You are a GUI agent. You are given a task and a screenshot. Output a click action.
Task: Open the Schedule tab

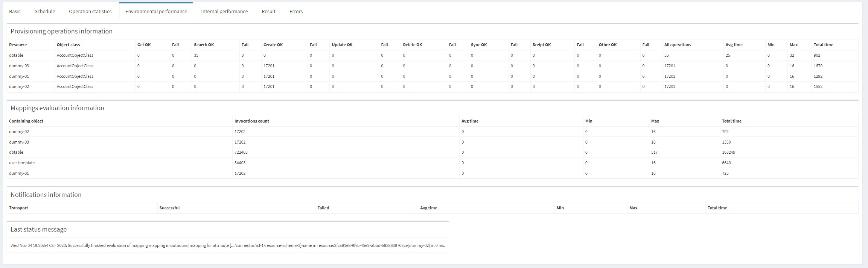click(45, 11)
